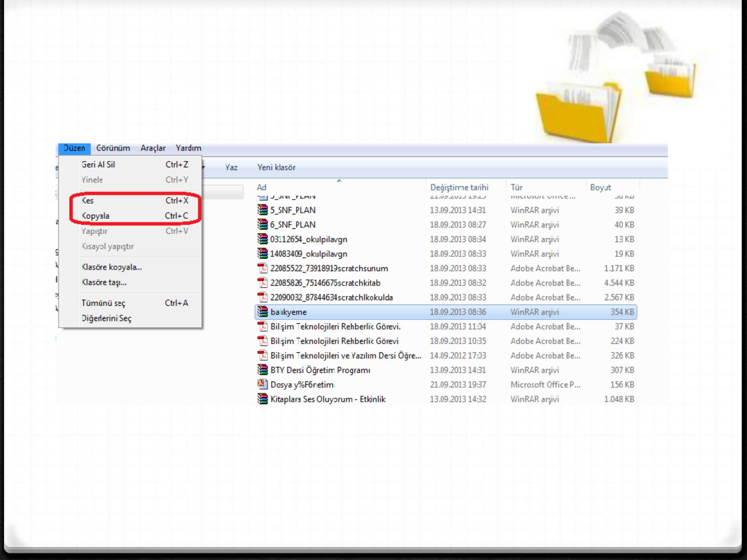Click the PDF icon of 22085826_75146675scratchkitab
Screen dimensions: 747x560
pyautogui.click(x=263, y=283)
